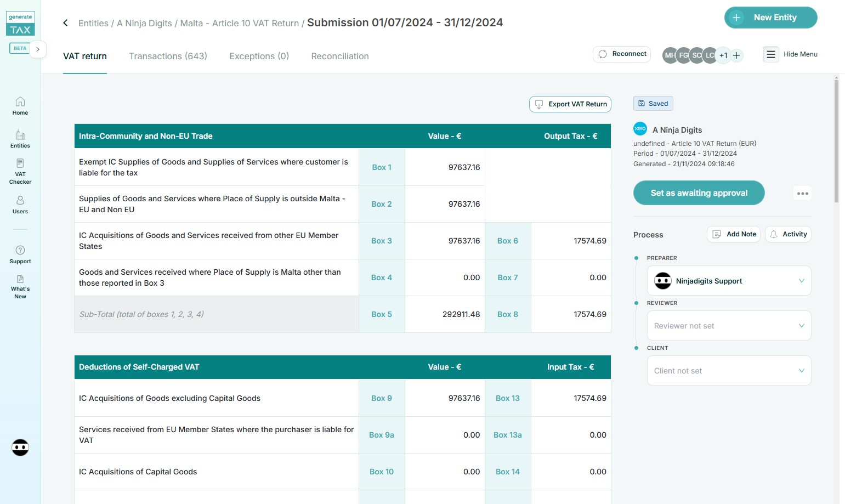Click the ninja avatar at sidebar bottom
Screen dimensions: 845x504
(20, 448)
